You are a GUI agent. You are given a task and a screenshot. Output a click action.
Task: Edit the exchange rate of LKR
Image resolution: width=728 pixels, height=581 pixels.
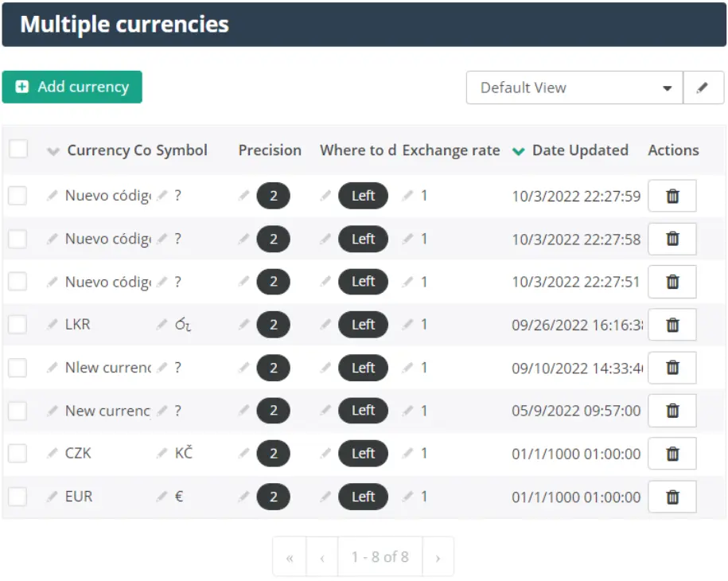click(407, 324)
